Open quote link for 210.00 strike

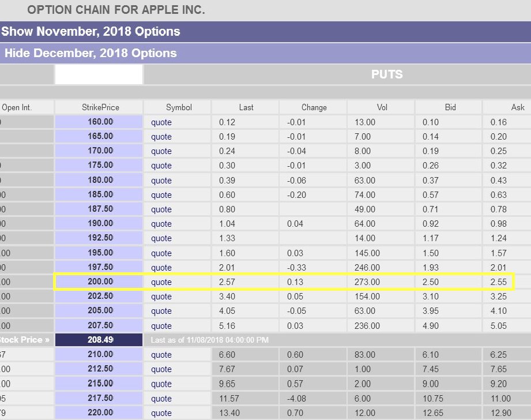click(x=161, y=355)
